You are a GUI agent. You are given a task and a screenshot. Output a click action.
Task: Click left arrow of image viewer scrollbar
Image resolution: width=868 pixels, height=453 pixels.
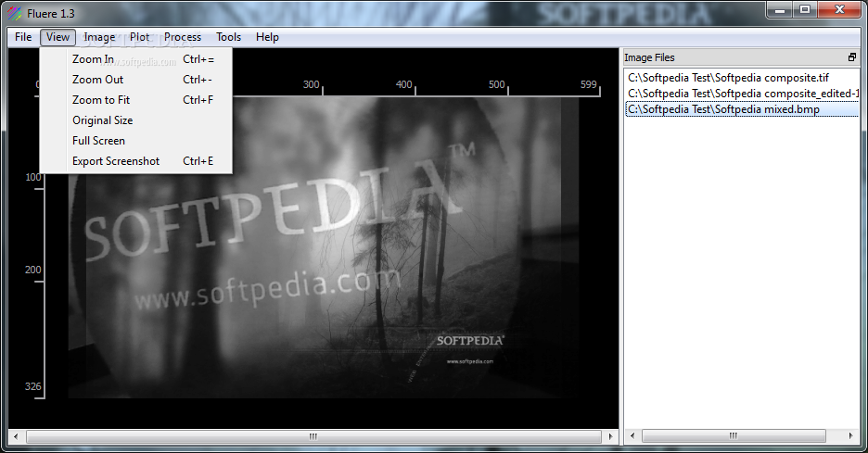[x=16, y=436]
